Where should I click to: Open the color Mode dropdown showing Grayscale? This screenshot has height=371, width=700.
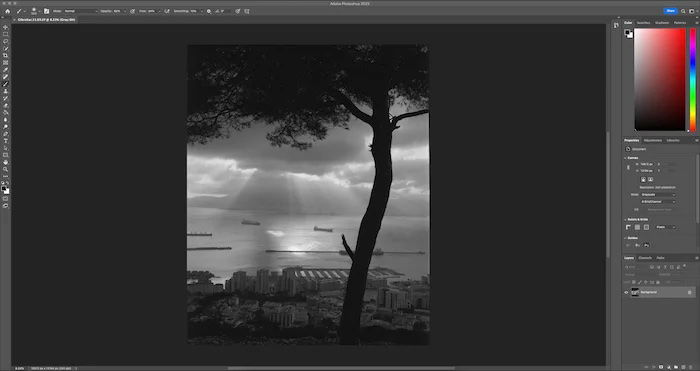(658, 195)
